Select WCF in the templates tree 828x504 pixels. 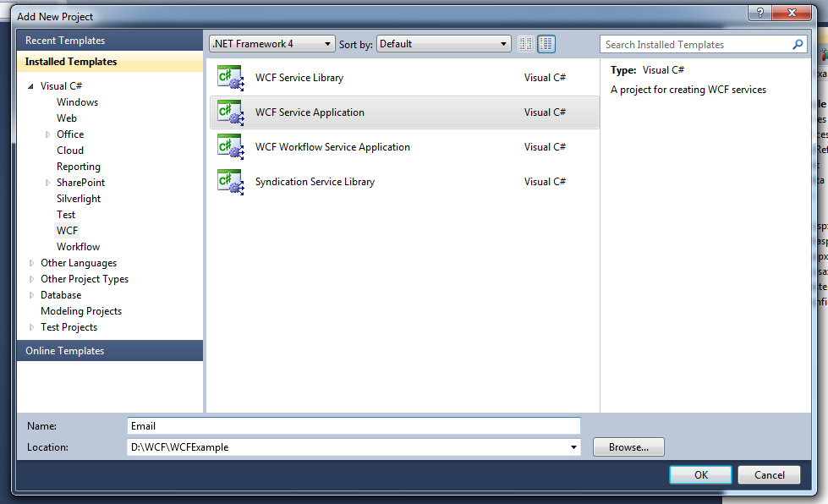click(x=67, y=230)
